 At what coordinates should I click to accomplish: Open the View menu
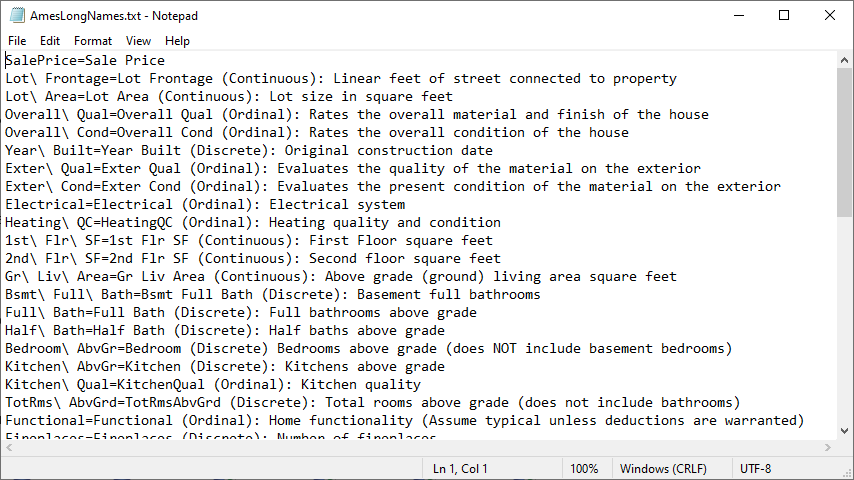tap(138, 41)
